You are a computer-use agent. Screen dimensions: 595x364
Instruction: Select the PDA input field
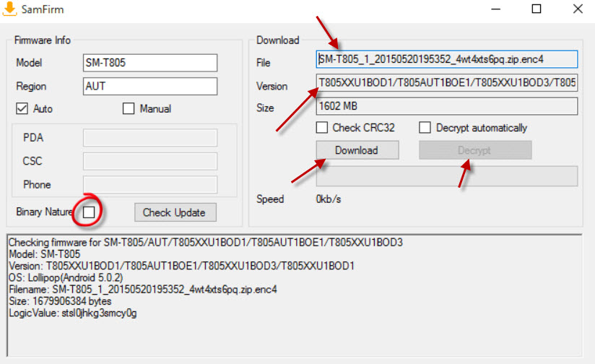pos(150,137)
